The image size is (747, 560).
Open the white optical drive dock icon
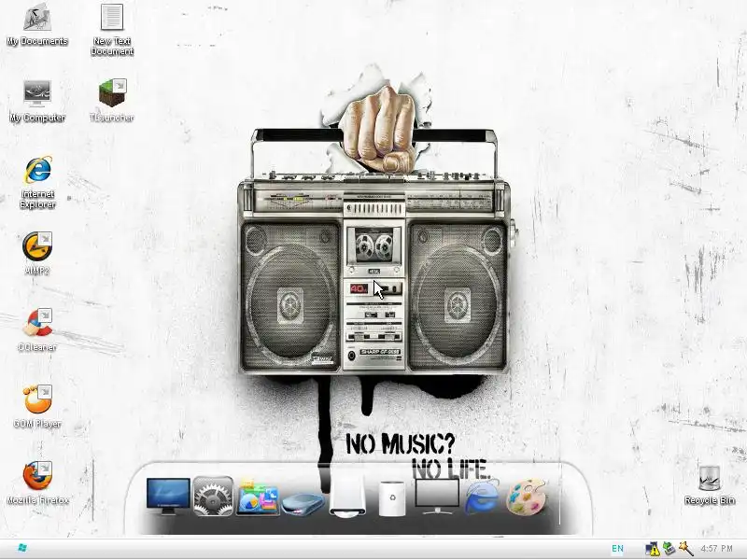point(347,496)
